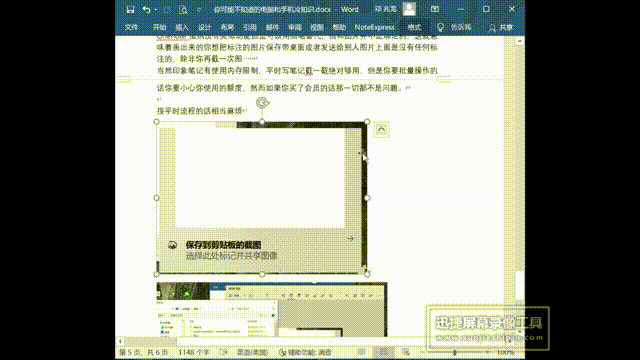Click the top-right resize handle of the picture
Viewport: 640px width, 360px height.
coord(367,122)
